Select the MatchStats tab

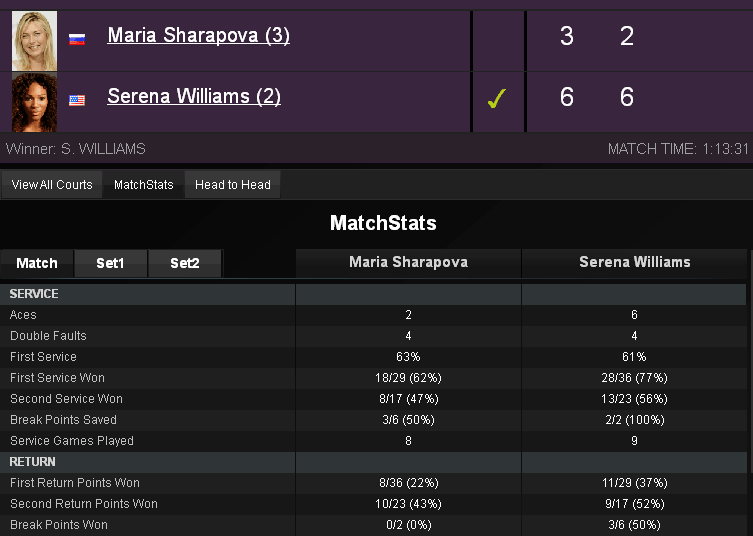coord(143,185)
